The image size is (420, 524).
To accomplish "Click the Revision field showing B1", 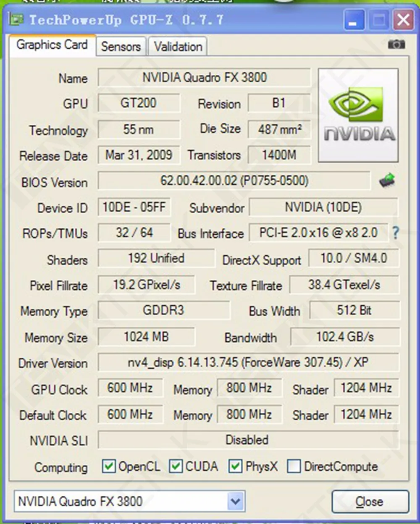I will click(x=279, y=103).
